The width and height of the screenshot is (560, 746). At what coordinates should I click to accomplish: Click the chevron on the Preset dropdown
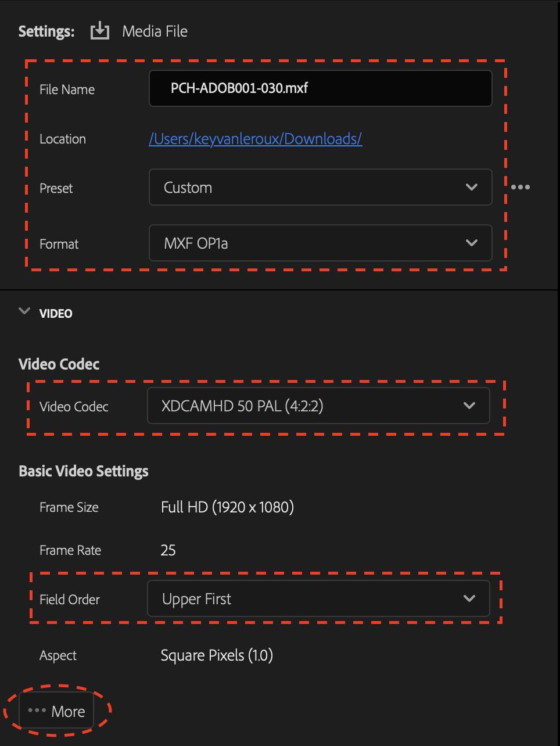472,187
